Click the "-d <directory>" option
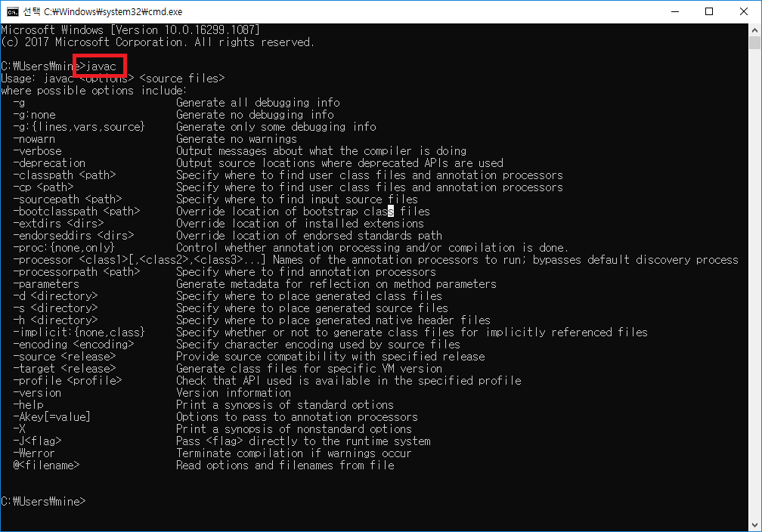The height and width of the screenshot is (532, 762). [x=55, y=296]
